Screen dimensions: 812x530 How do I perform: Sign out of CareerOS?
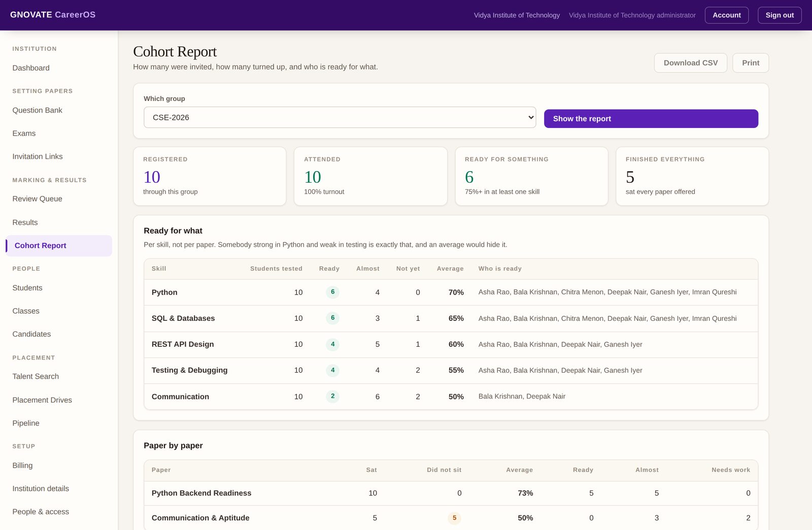(780, 15)
